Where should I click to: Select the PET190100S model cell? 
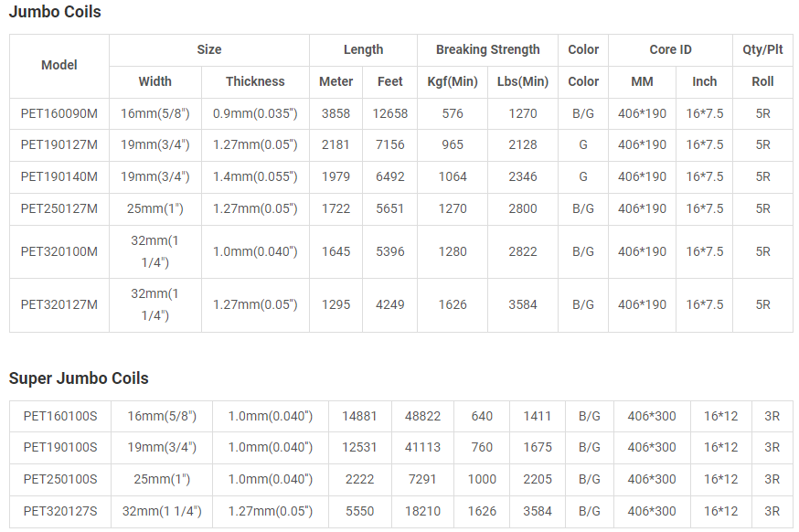tap(60, 447)
